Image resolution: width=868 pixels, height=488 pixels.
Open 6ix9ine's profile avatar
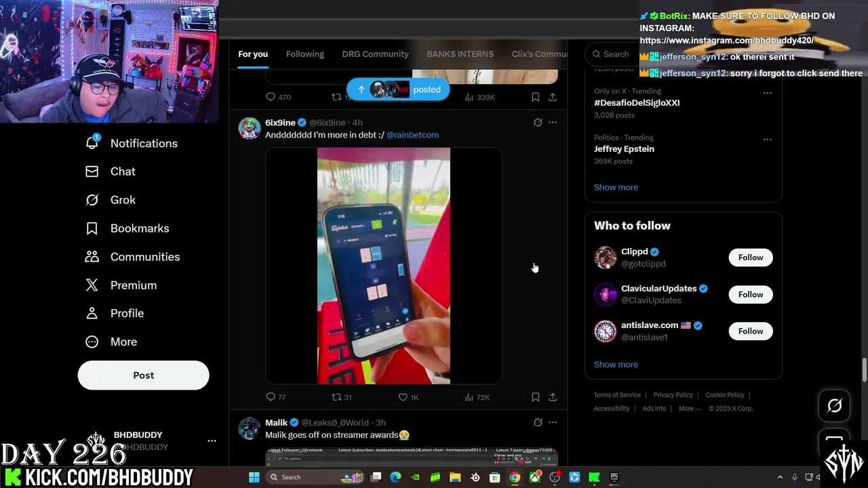(x=249, y=128)
